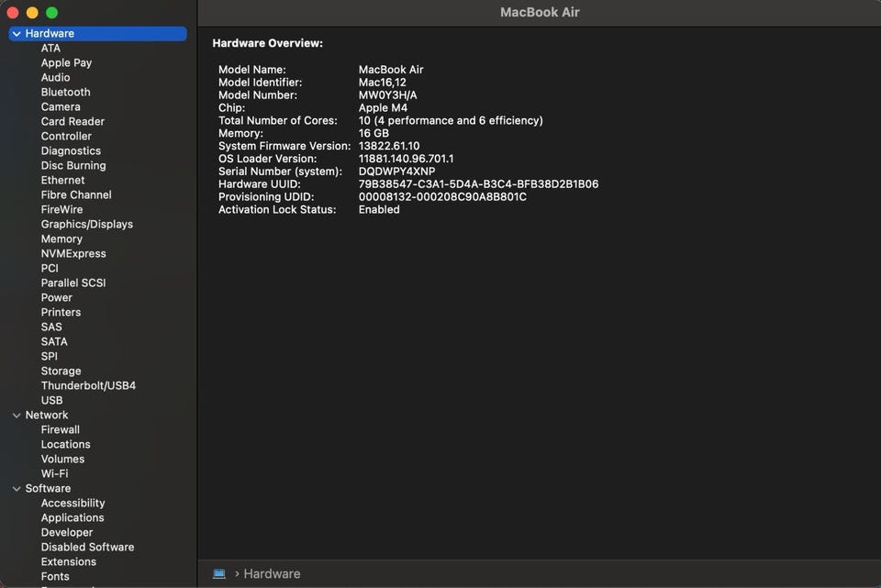Select Memory in sidebar list
The width and height of the screenshot is (881, 588).
click(x=61, y=239)
